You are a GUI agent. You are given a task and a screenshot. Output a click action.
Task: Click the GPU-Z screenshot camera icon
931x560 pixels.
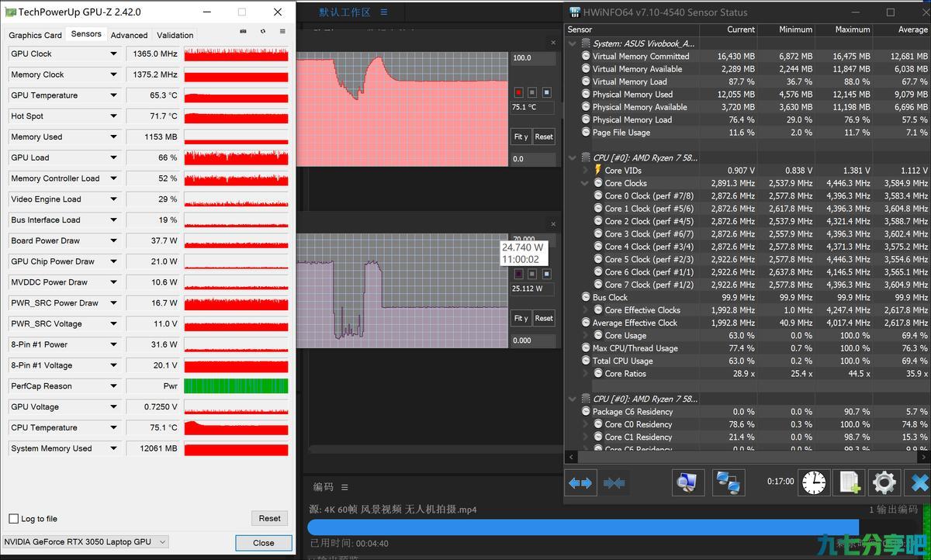point(244,32)
